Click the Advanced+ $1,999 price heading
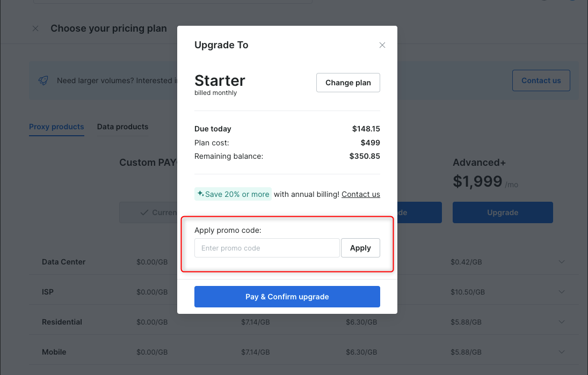This screenshot has height=375, width=588. 477,182
